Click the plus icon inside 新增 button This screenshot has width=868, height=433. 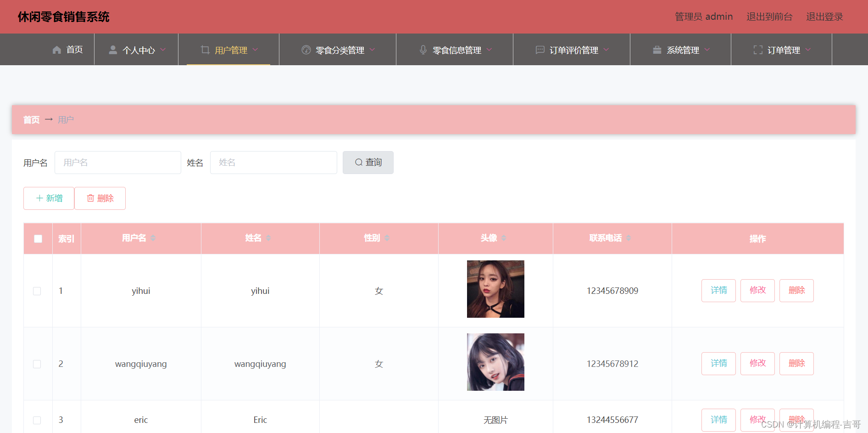pyautogui.click(x=39, y=198)
